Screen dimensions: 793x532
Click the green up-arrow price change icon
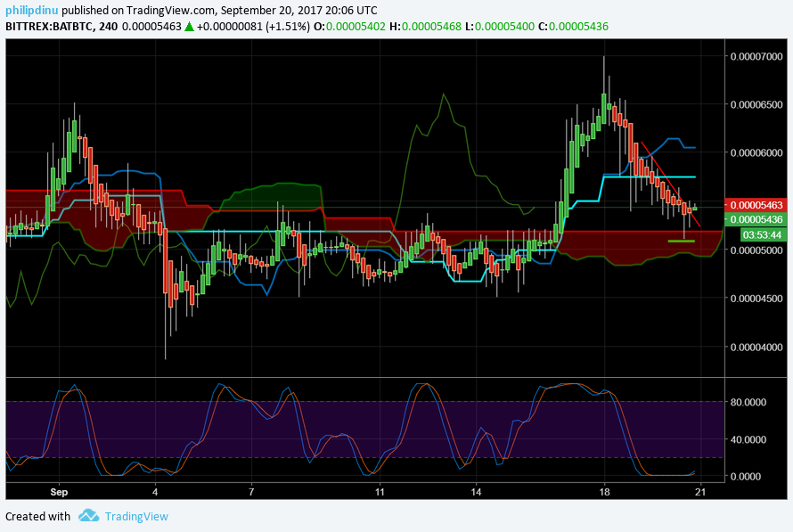click(x=189, y=27)
